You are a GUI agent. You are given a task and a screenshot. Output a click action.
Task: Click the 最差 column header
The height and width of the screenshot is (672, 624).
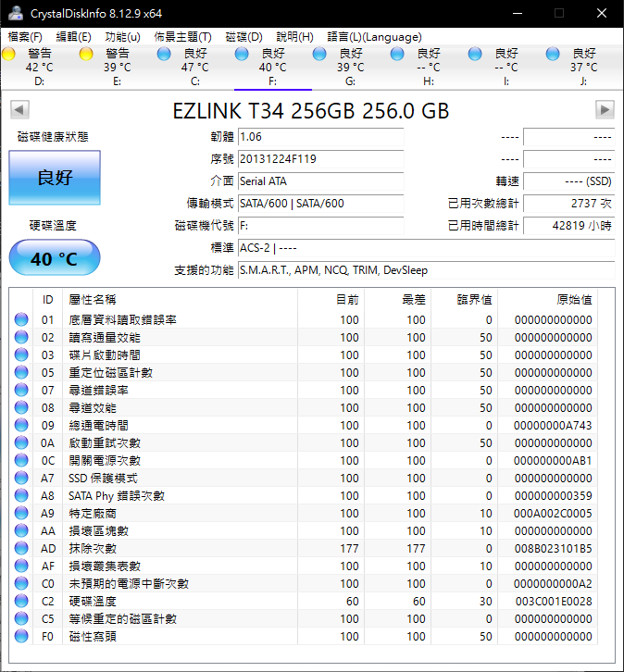click(x=397, y=300)
